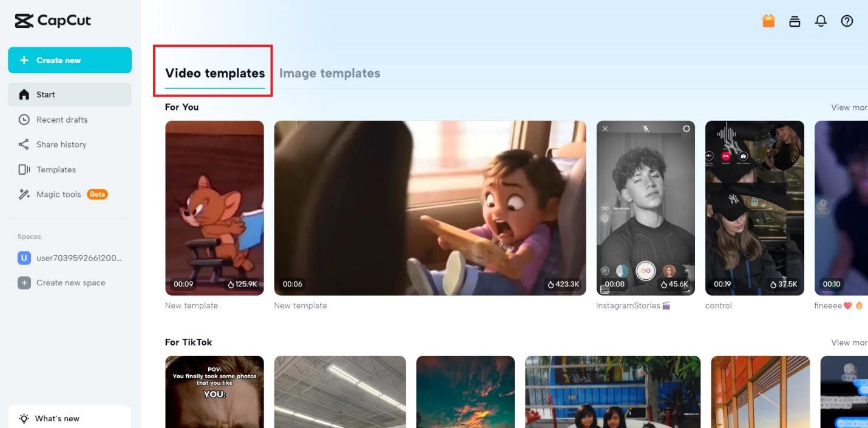The image size is (868, 428).
Task: Click the 00:09 duration label
Action: pos(183,284)
